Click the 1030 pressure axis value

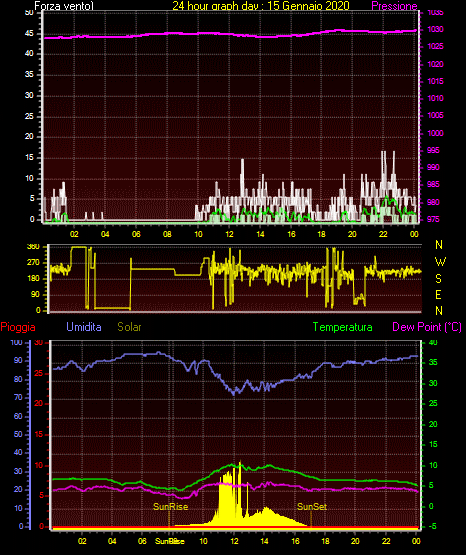tap(435, 29)
